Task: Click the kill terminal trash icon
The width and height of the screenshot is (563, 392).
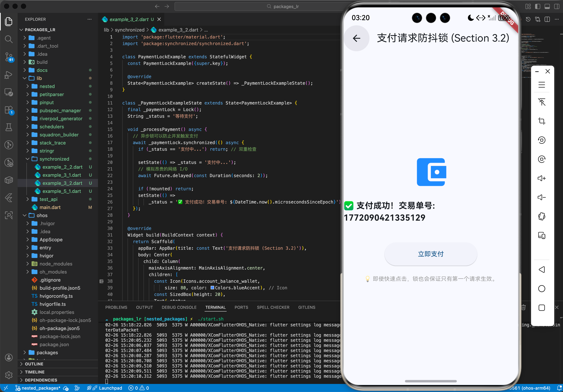Action: [524, 307]
